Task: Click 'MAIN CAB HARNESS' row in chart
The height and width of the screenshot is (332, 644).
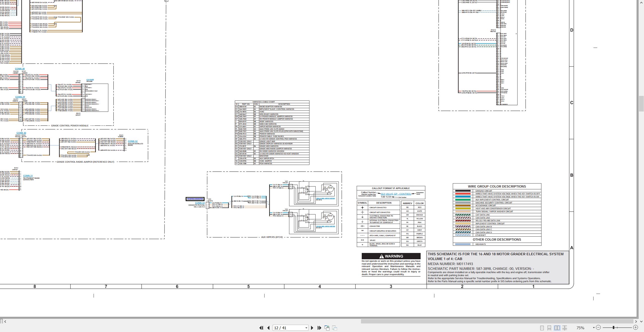Action: (x=272, y=124)
